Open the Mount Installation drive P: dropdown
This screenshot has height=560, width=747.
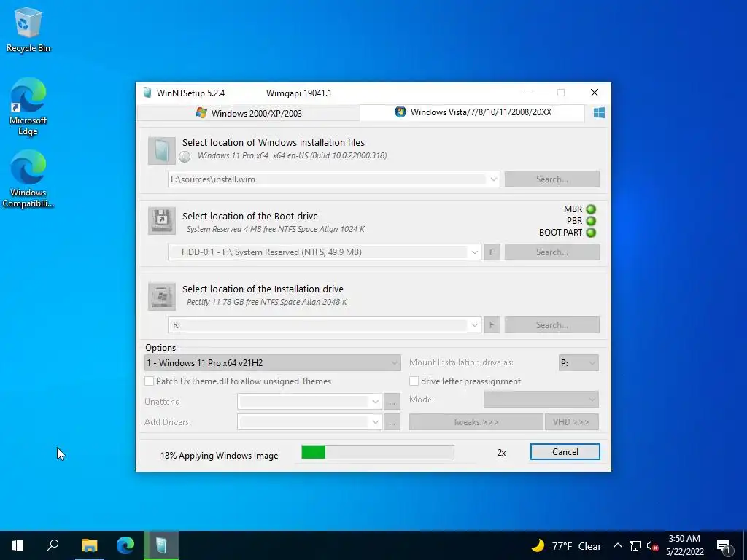click(x=578, y=363)
